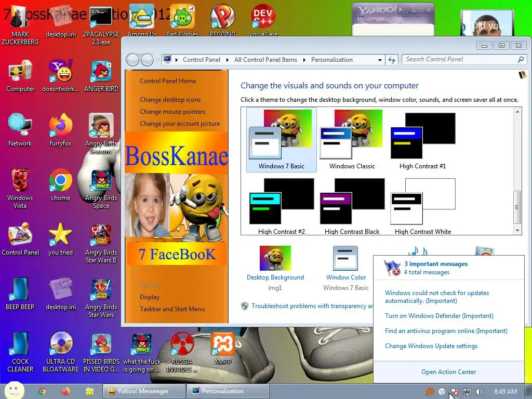
Task: Select the Windows Classic theme
Action: pos(352,140)
